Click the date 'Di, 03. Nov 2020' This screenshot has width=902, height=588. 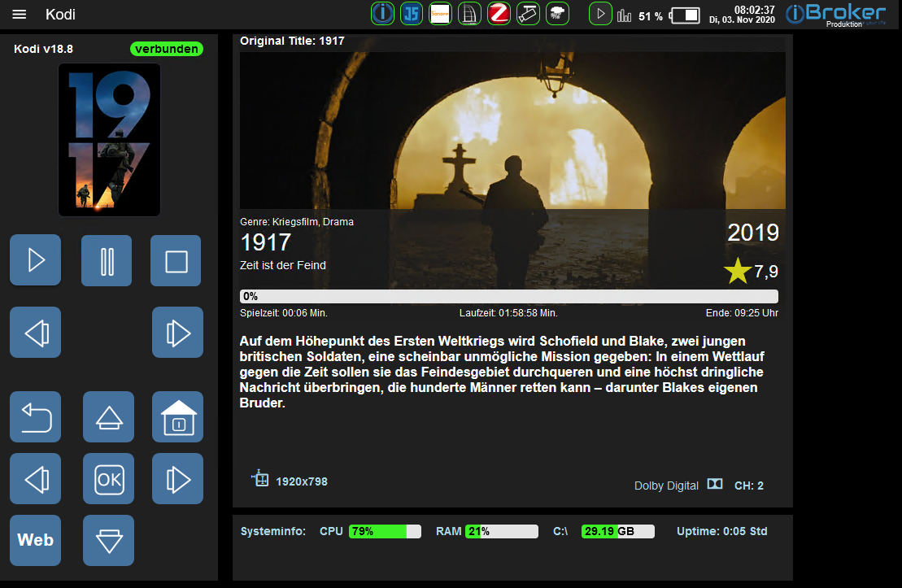[x=742, y=20]
